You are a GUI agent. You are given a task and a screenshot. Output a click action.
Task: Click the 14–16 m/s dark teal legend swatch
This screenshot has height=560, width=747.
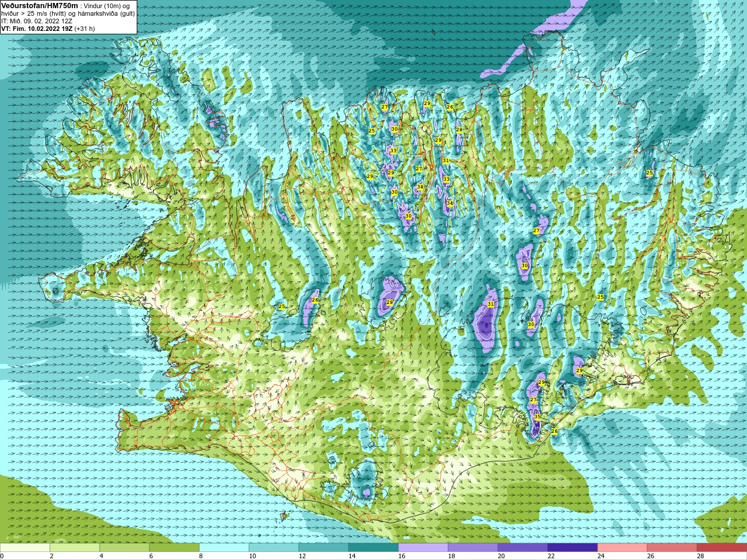(373, 548)
